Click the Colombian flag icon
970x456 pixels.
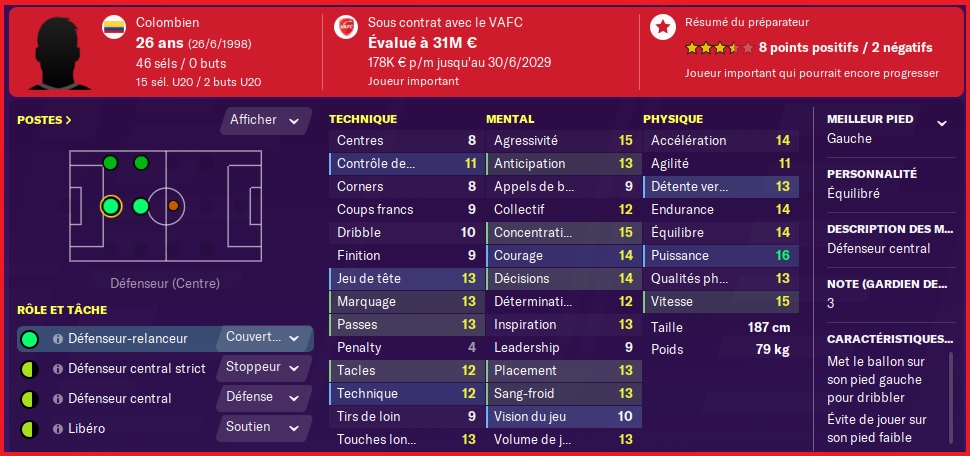(114, 27)
